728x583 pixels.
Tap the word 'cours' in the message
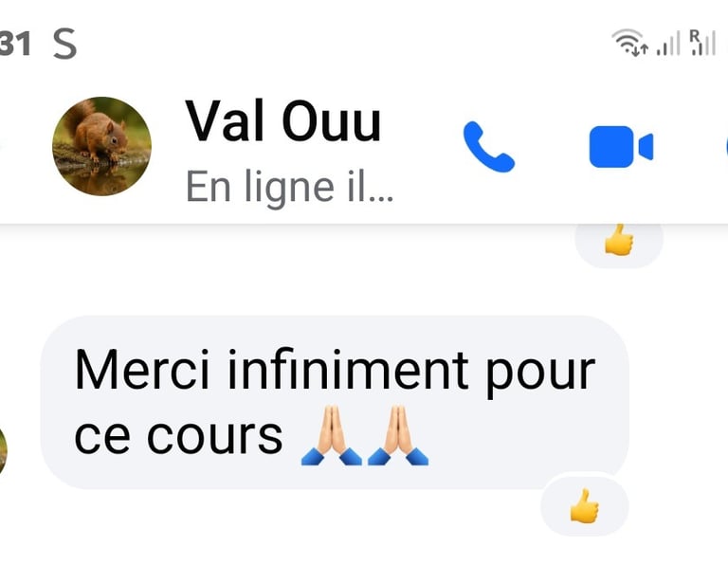[215, 436]
